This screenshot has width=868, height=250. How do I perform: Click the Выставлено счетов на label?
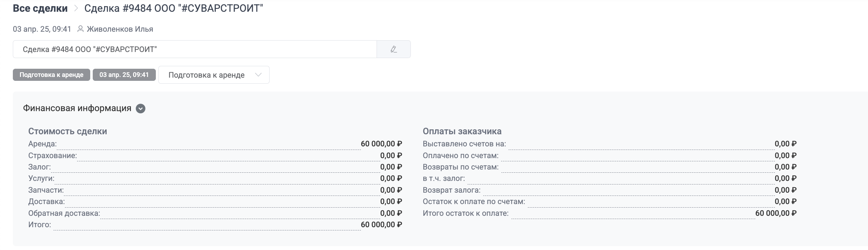click(x=464, y=144)
